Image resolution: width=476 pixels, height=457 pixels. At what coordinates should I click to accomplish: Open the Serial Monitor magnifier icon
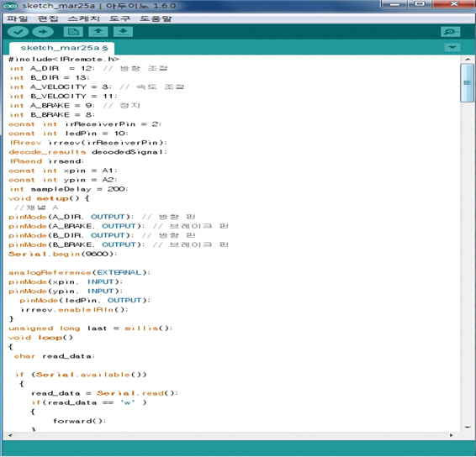pyautogui.click(x=450, y=32)
